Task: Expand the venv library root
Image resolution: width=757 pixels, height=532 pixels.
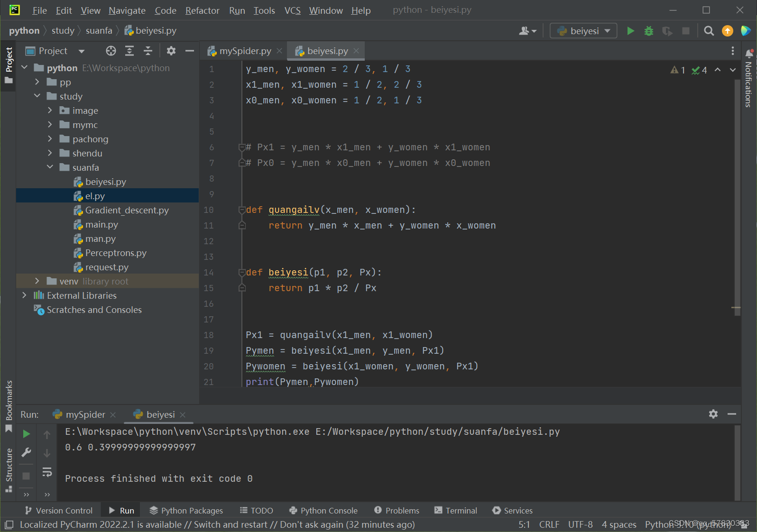Action: pyautogui.click(x=37, y=281)
